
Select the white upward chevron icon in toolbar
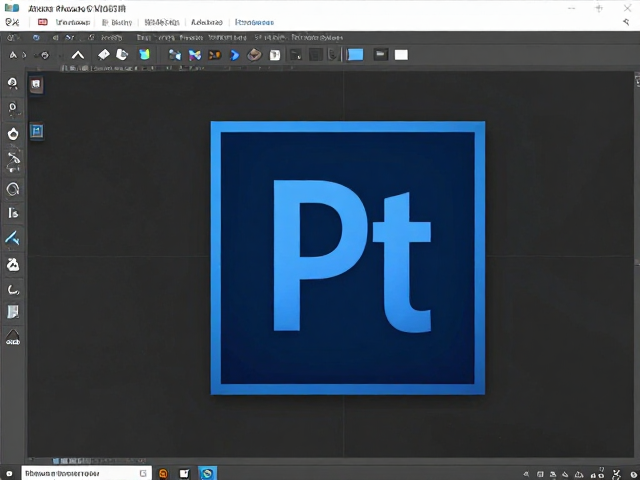point(78,55)
